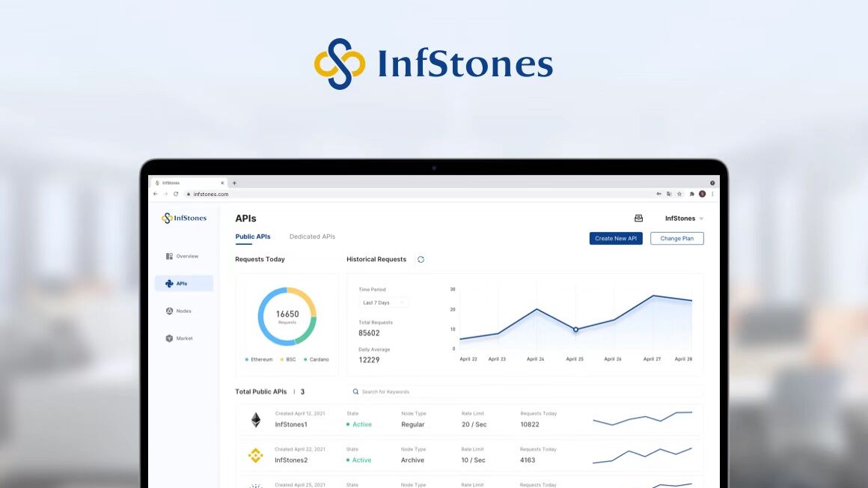Image resolution: width=868 pixels, height=488 pixels.
Task: Click the "Created April 22, 2021" text
Action: [x=300, y=449]
